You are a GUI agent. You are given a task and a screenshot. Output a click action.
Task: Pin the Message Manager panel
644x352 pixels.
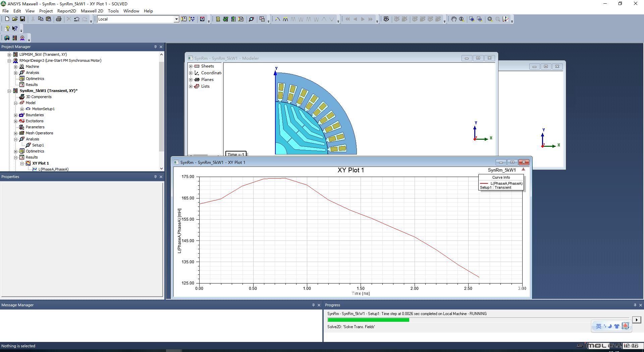(313, 305)
